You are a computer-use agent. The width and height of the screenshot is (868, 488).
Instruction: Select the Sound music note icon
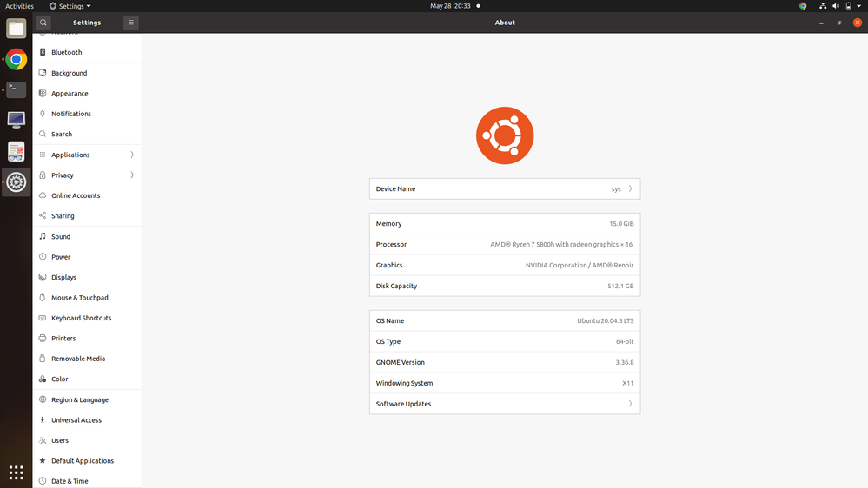tap(43, 236)
